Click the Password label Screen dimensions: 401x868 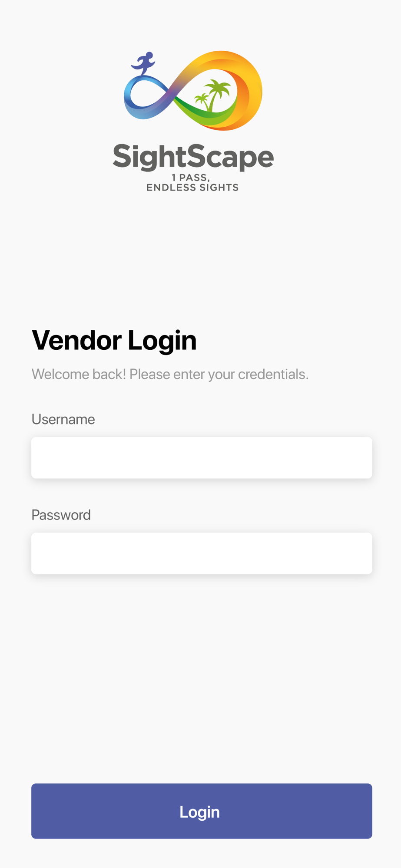[61, 515]
